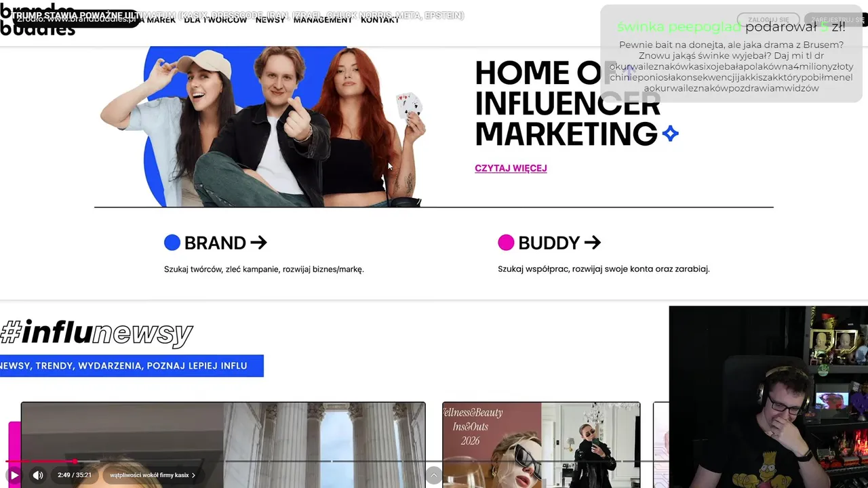868x488 pixels.
Task: Click the arrow next to BUDDY
Action: pos(592,243)
